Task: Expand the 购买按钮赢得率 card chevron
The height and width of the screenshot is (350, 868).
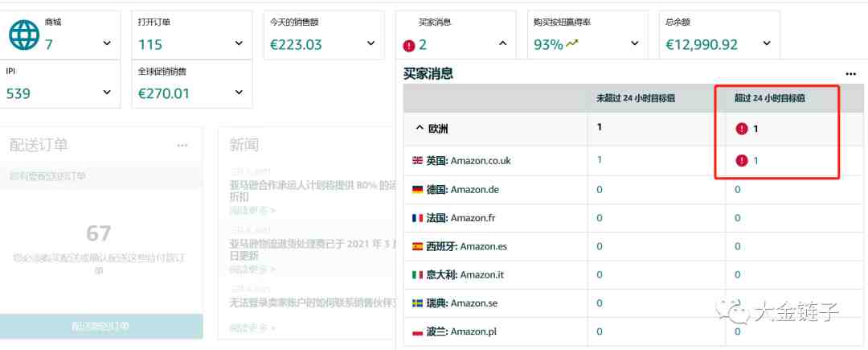Action: (x=634, y=43)
